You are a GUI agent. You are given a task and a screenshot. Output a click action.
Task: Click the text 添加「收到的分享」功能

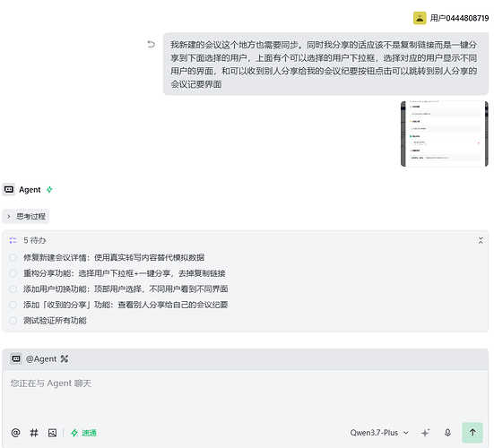(x=66, y=305)
